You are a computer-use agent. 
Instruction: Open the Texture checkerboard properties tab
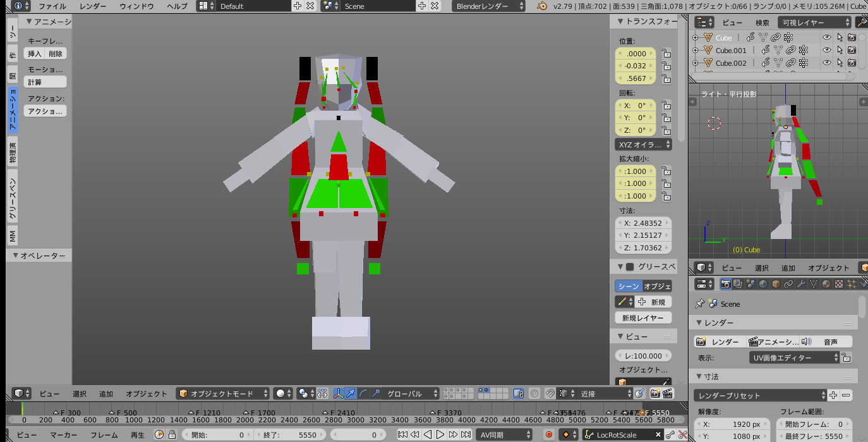[839, 284]
